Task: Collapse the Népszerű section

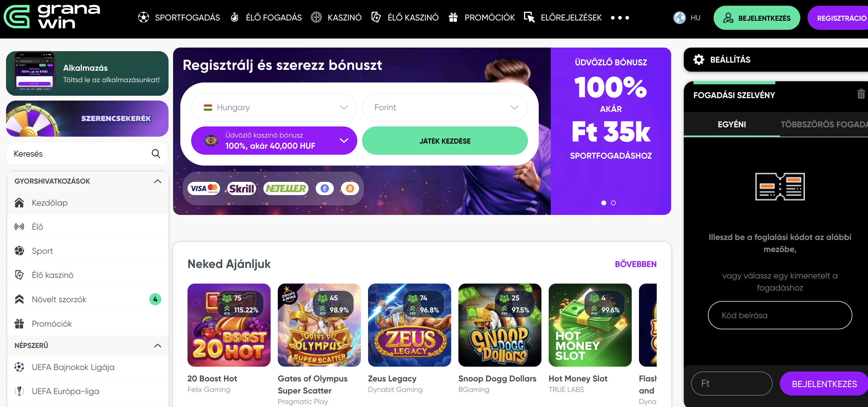Action: point(157,346)
